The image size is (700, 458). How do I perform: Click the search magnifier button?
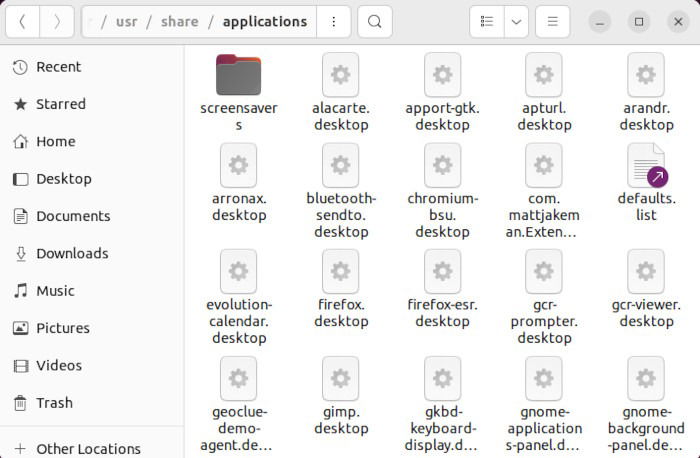375,21
